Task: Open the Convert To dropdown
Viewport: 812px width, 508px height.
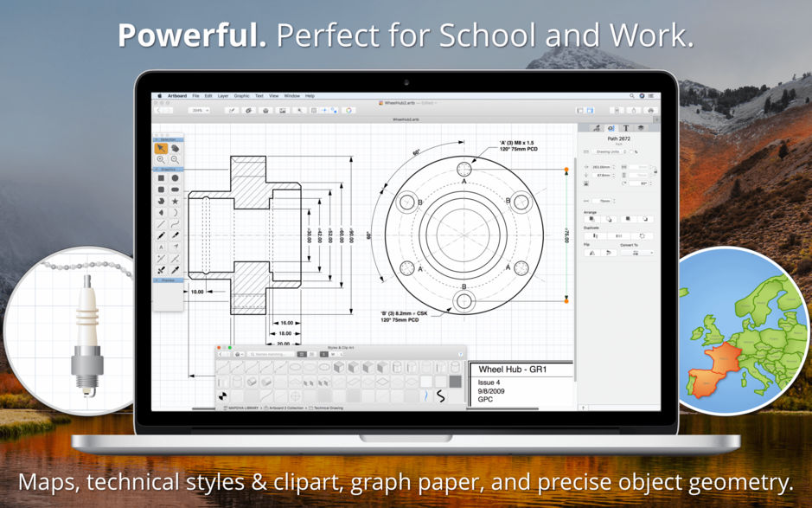Action: click(x=638, y=251)
